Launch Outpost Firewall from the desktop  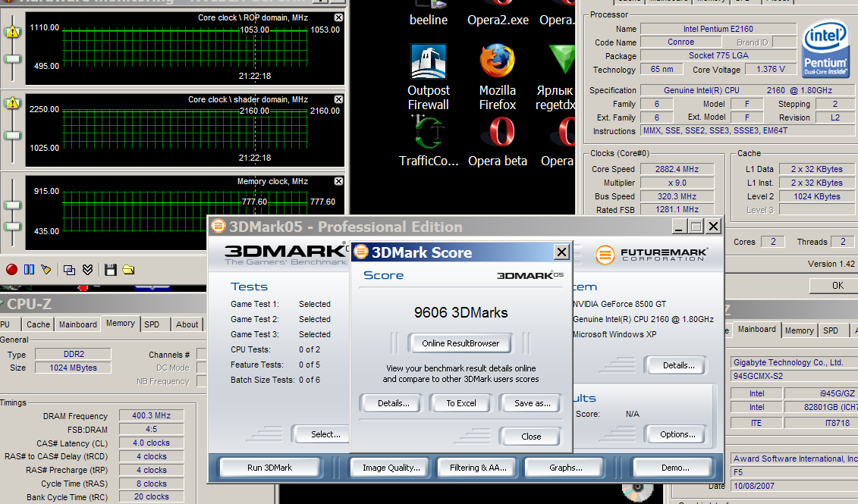pos(429,77)
